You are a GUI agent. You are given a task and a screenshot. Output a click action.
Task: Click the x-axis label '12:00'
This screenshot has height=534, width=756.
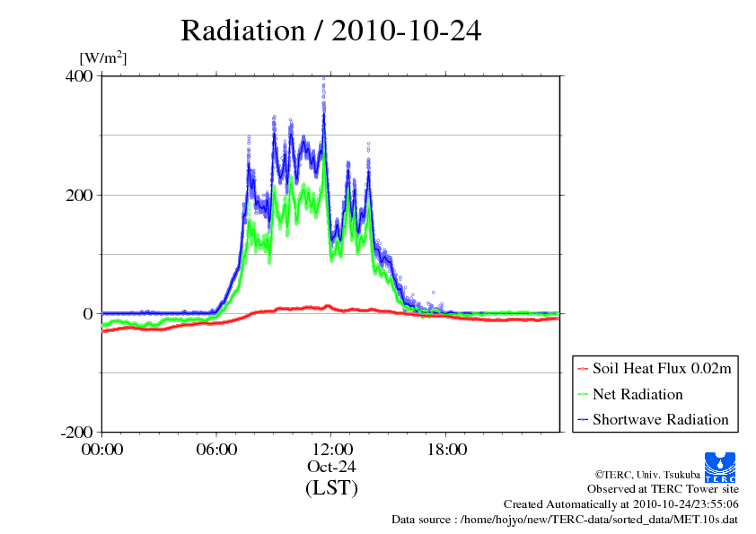click(332, 450)
